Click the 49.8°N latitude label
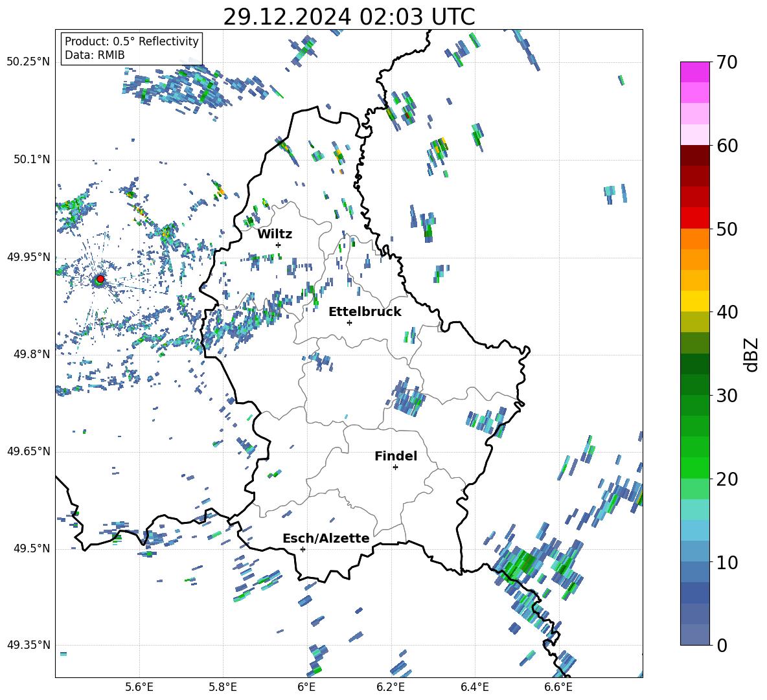The height and width of the screenshot is (700, 767). point(32,354)
